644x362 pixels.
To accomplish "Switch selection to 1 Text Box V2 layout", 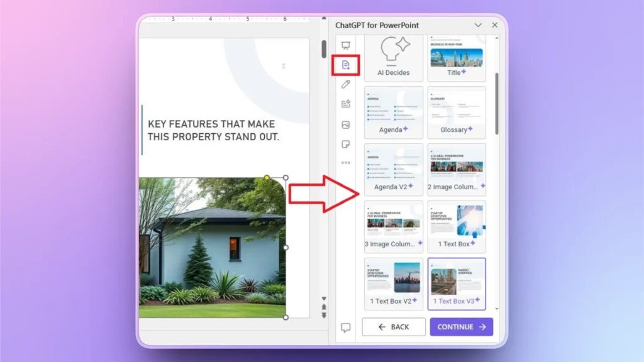I will tap(393, 284).
